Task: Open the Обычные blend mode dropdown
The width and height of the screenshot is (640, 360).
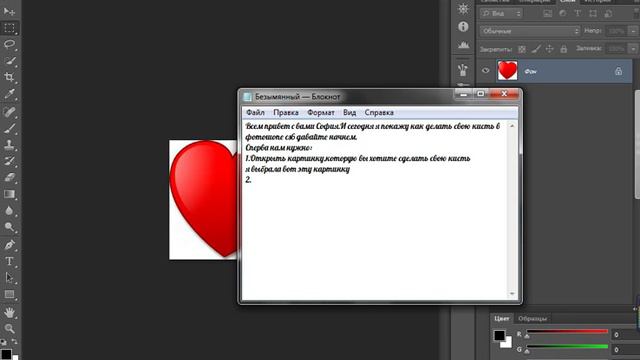Action: point(530,31)
